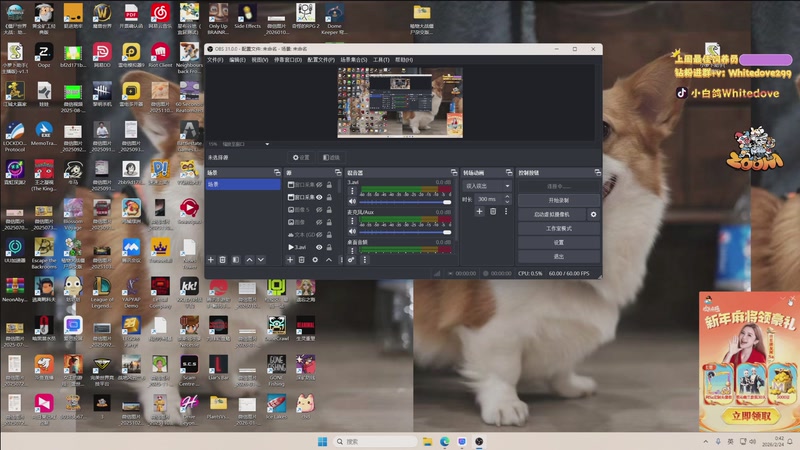Viewport: 800px width, 450px height.
Task: Hide the 3.avi source via eye icon
Action: point(319,247)
